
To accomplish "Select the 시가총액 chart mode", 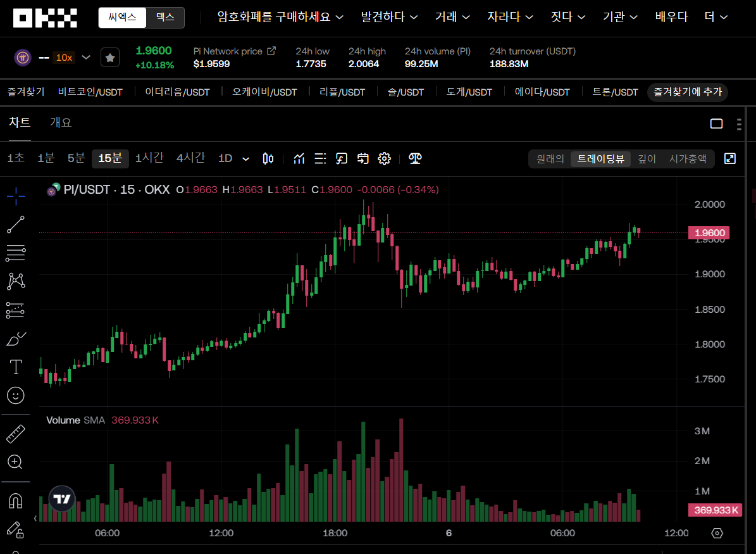I will click(688, 159).
